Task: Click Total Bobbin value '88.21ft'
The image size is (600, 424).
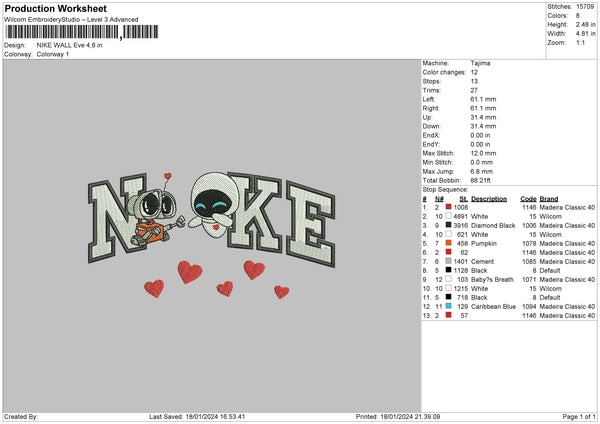Action: point(481,180)
